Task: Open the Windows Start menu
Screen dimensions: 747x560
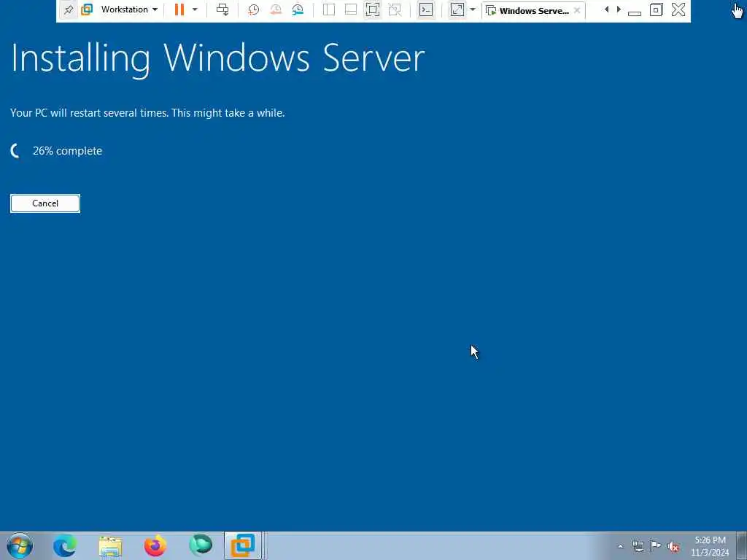Action: 20,545
